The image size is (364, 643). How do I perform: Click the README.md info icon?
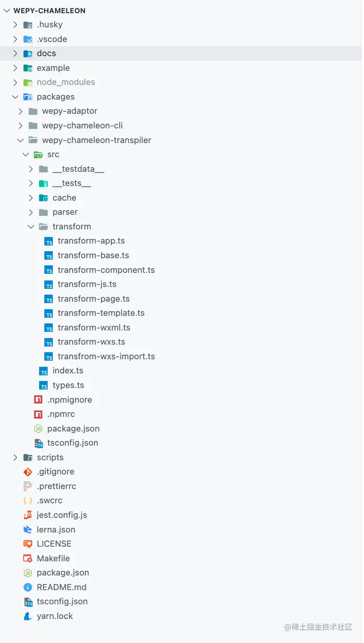click(x=28, y=587)
